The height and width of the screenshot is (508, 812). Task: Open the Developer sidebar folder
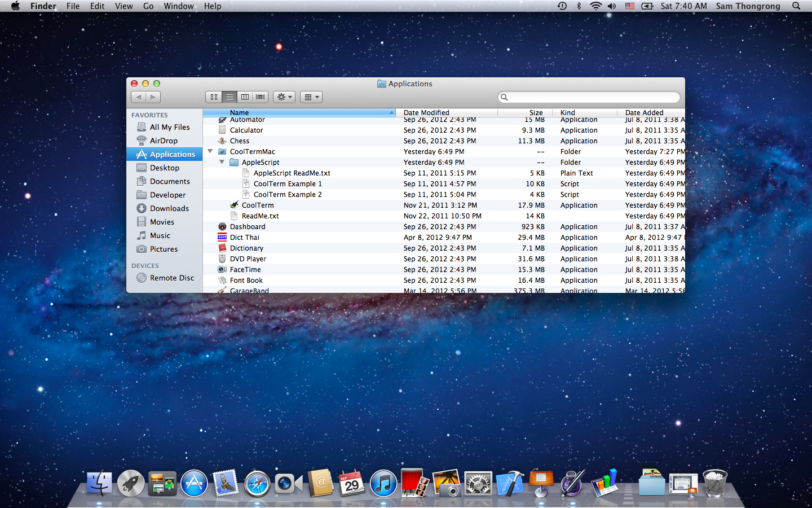pos(165,195)
